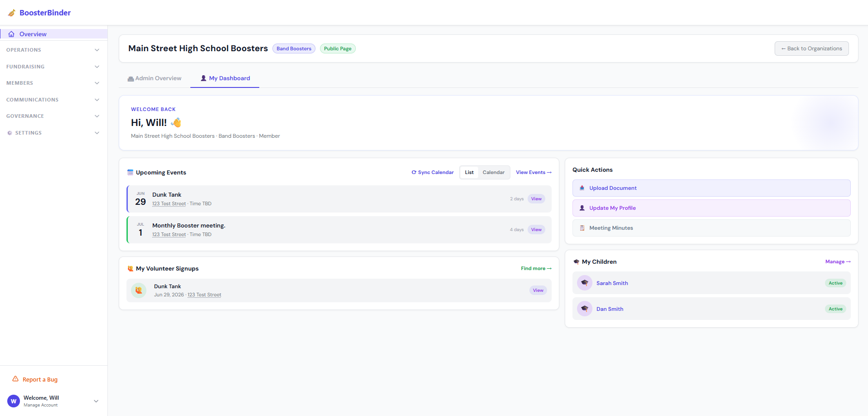Click the My Dashboard person icon
868x416 pixels.
pos(204,78)
